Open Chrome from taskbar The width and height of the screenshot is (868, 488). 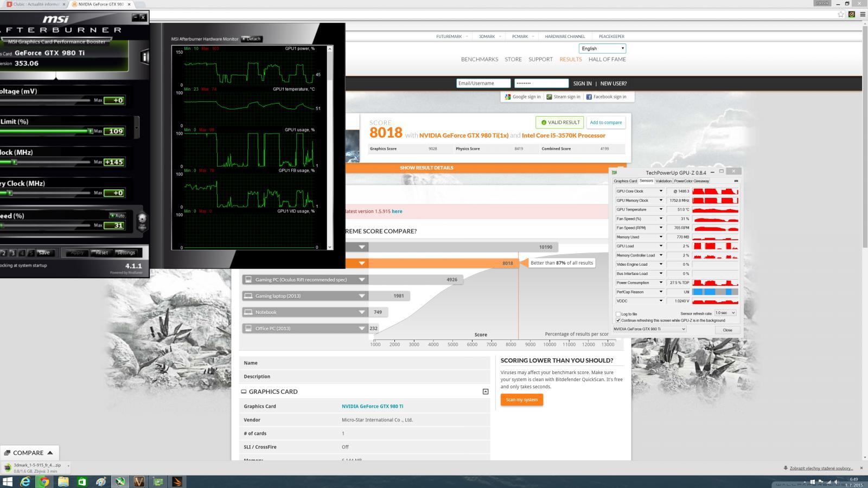pyautogui.click(x=44, y=481)
